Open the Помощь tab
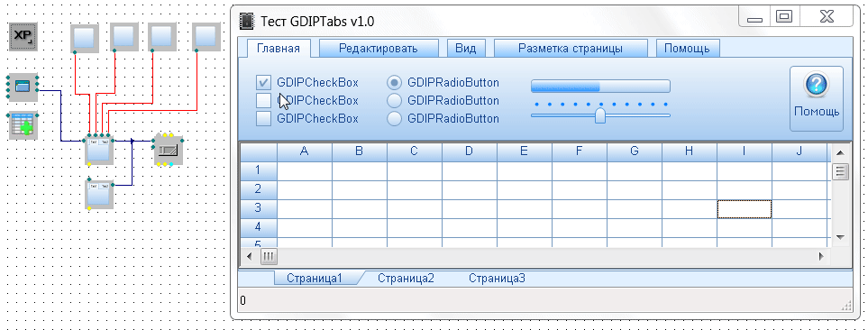The image size is (868, 330). (688, 48)
